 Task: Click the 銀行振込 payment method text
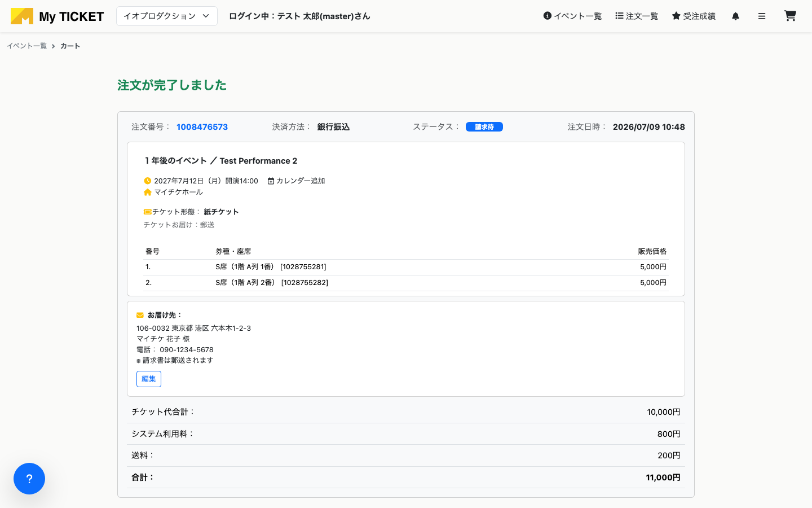[x=333, y=127]
